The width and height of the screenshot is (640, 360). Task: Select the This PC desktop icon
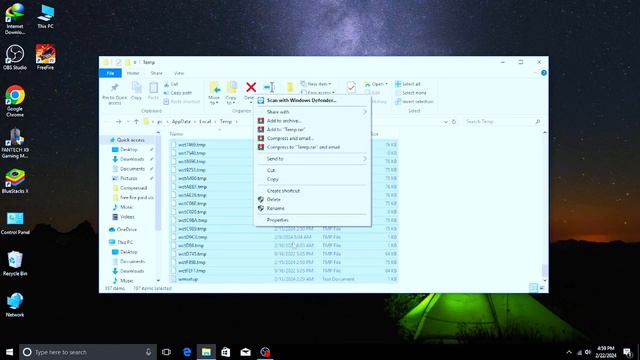point(45,16)
